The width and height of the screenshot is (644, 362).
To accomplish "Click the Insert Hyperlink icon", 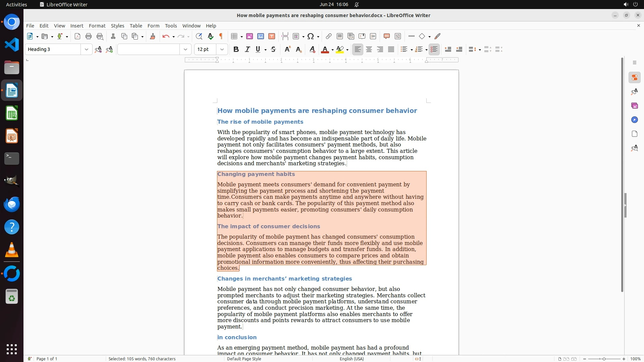I will (x=329, y=36).
